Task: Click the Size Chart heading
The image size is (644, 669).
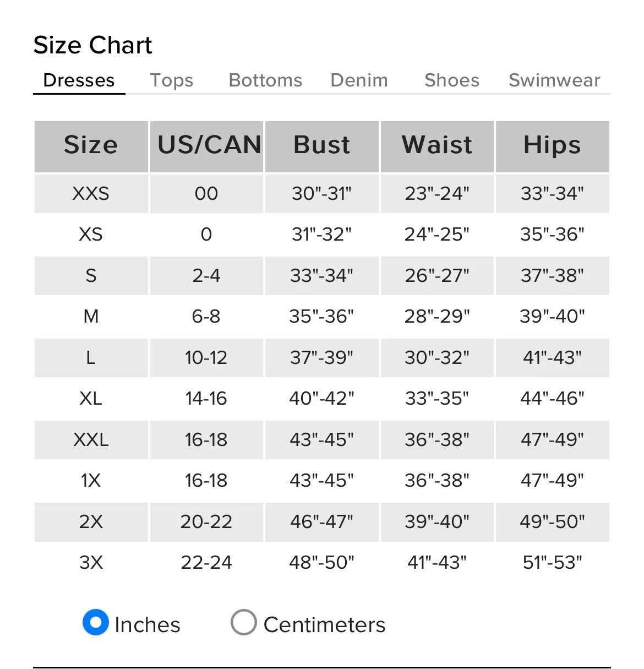Action: tap(92, 45)
